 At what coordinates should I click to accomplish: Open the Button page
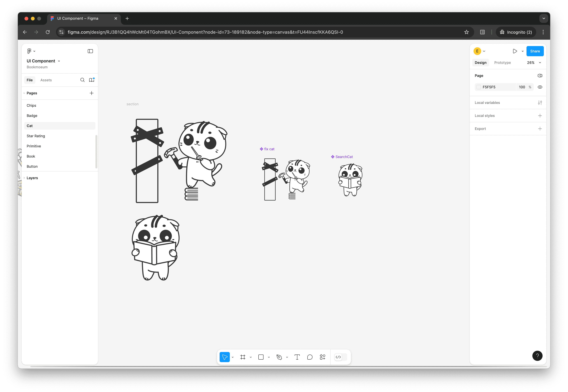coord(59,166)
